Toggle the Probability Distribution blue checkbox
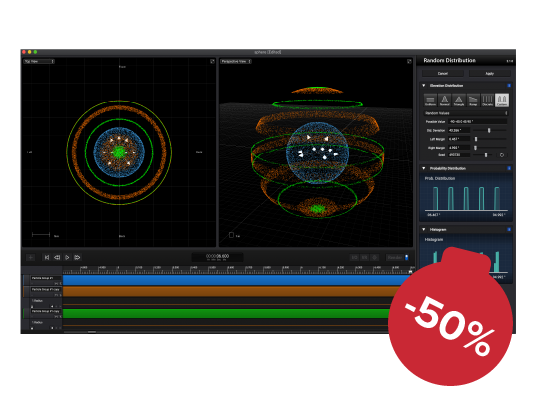The width and height of the screenshot is (537, 412). coord(509,168)
